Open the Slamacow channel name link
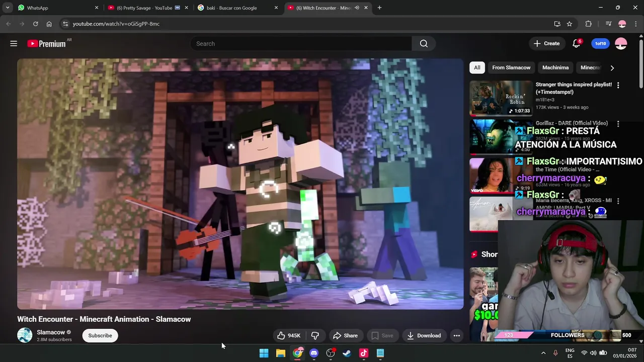644x362 pixels. tap(51, 332)
